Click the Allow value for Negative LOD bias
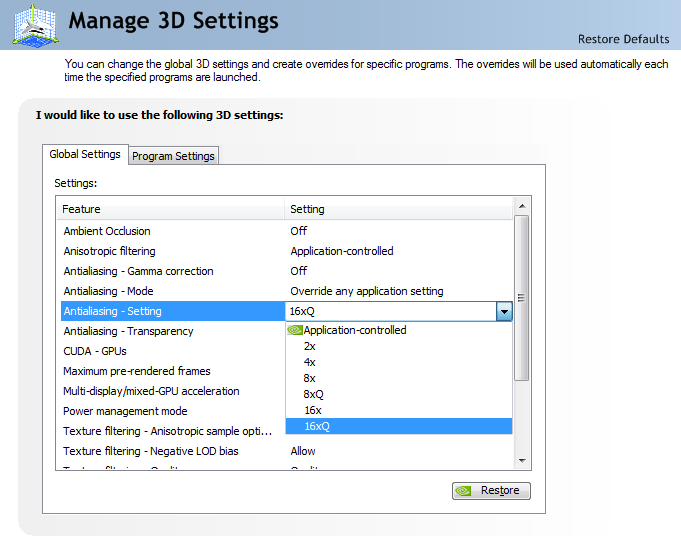The width and height of the screenshot is (681, 550). [303, 451]
